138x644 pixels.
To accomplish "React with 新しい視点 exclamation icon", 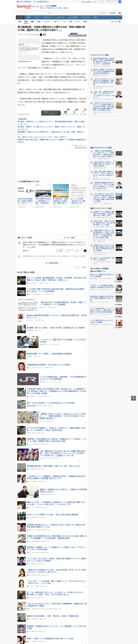I will [x=83, y=112].
